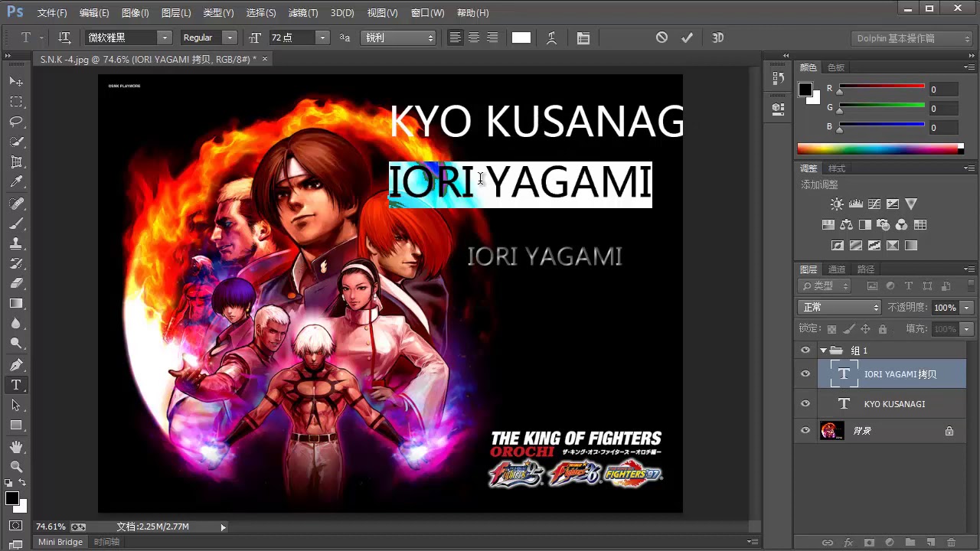Select the Hand tool

pos(16,446)
